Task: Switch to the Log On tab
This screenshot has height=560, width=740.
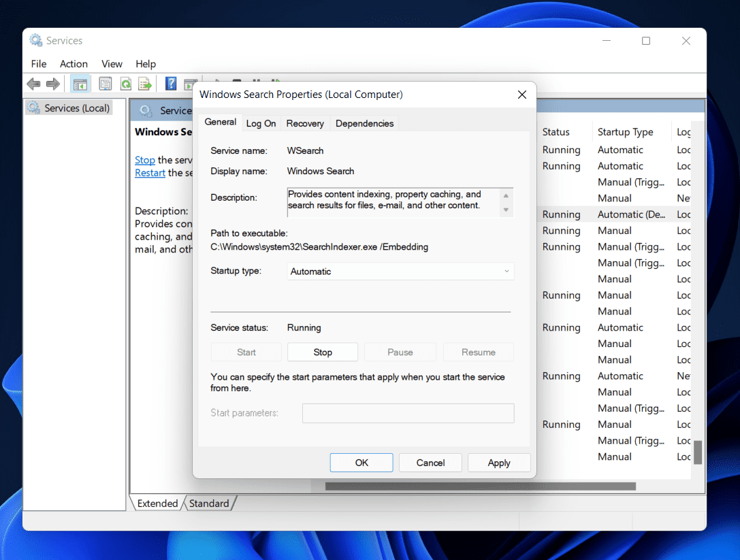Action: 261,123
